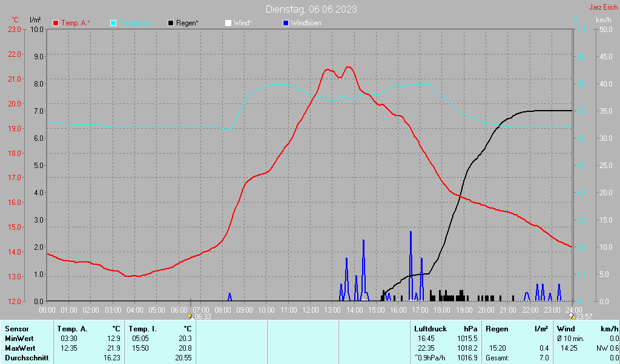Image resolution: width=620 pixels, height=364 pixels.
Task: Select the 'Regen*' legend label
Action: coord(188,24)
